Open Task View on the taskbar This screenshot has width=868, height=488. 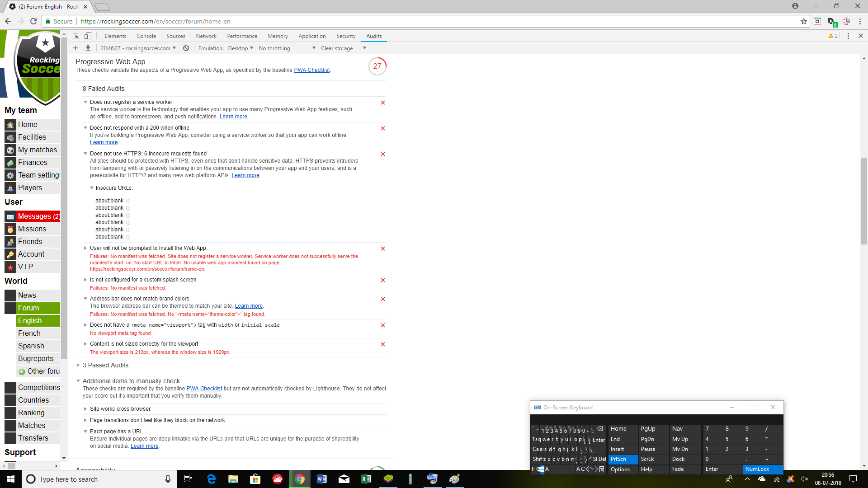tap(188, 479)
